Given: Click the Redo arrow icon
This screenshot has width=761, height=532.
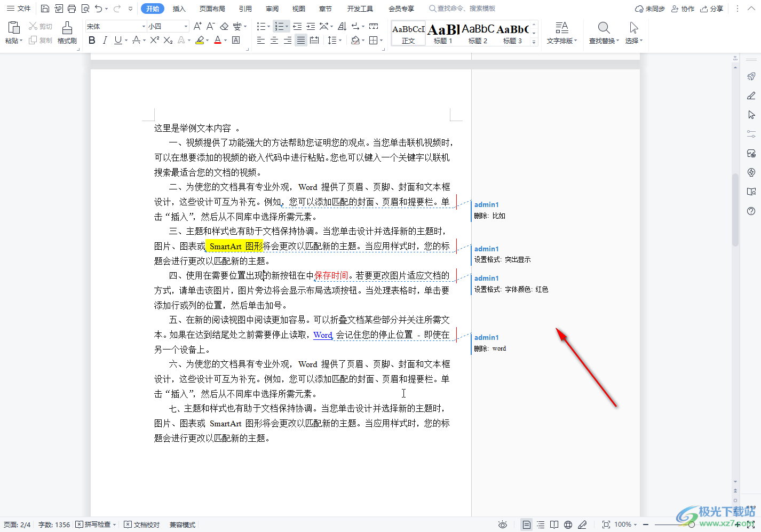Looking at the screenshot, I should [117, 9].
